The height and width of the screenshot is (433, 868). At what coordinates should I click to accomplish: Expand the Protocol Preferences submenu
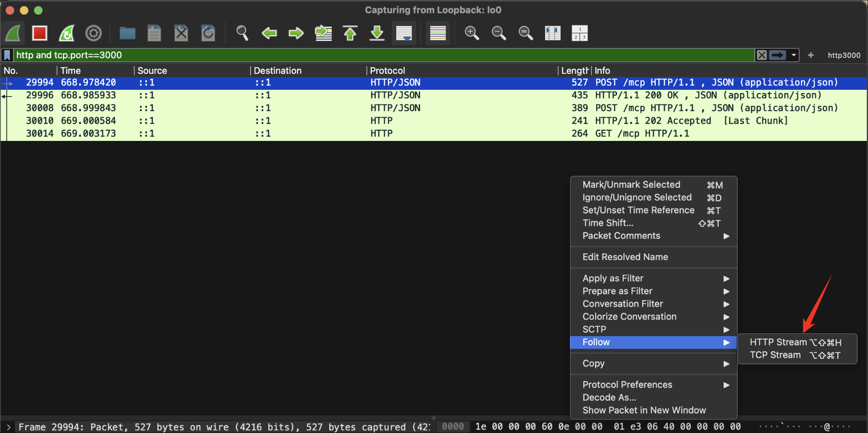point(653,385)
